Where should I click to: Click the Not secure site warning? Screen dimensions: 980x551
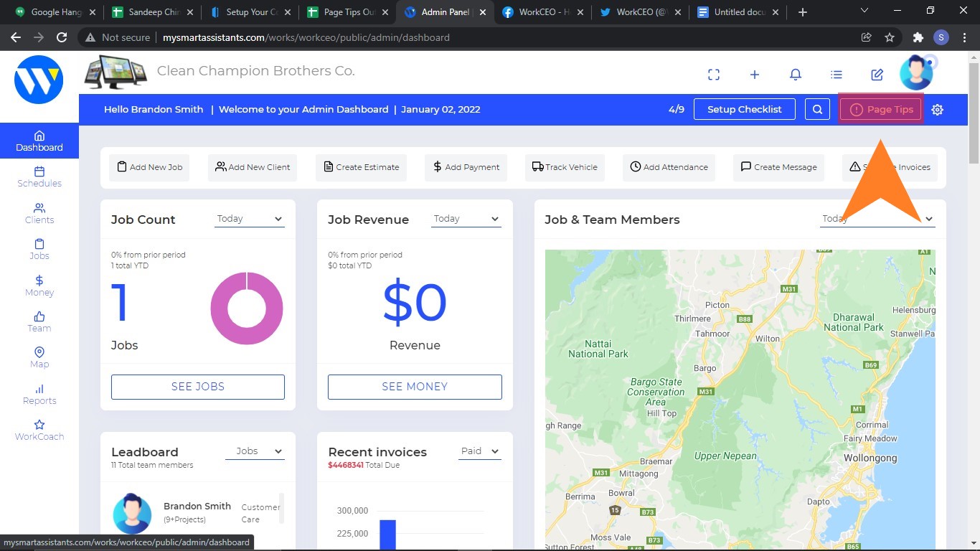coord(118,37)
